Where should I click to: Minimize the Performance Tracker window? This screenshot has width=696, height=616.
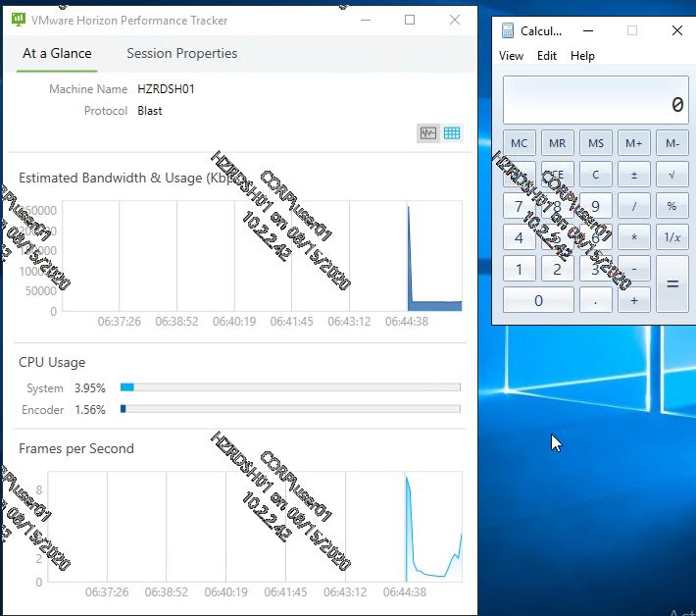[x=366, y=20]
